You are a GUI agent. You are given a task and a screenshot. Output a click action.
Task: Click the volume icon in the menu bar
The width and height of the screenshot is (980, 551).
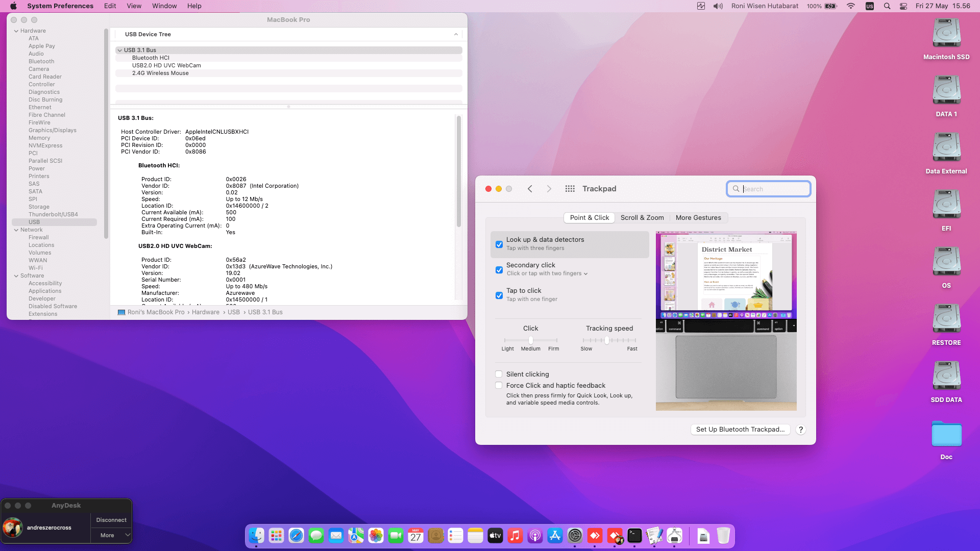[x=718, y=6]
